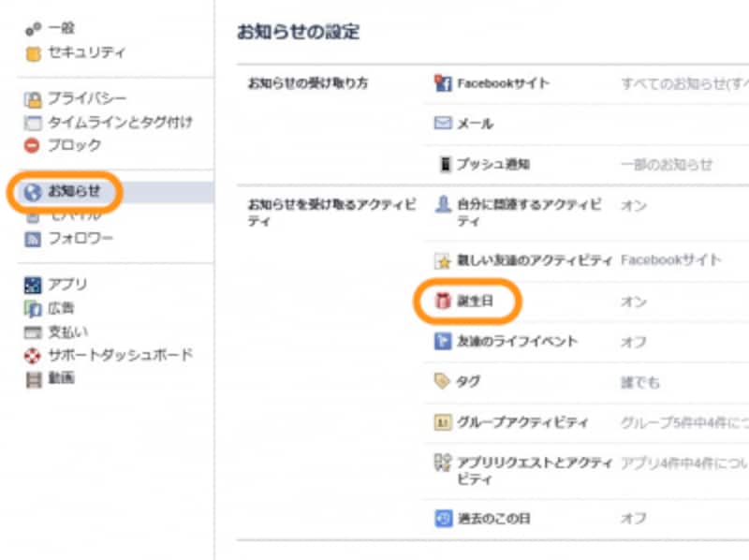Open 支払い settings page
Screen dimensions: 749x560
pos(67,332)
